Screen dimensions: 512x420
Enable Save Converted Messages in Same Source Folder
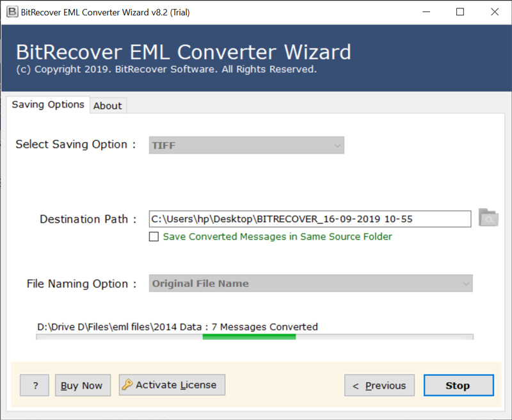tap(154, 236)
